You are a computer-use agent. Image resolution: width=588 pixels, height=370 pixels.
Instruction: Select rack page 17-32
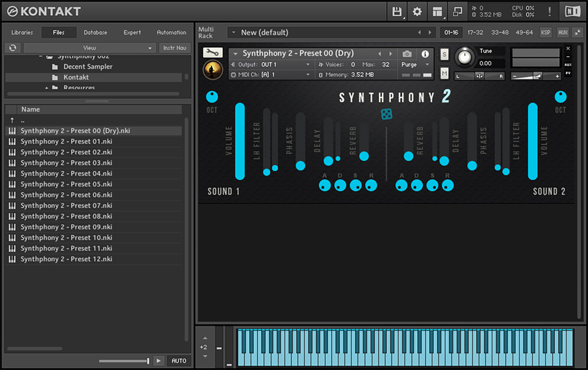coord(475,33)
